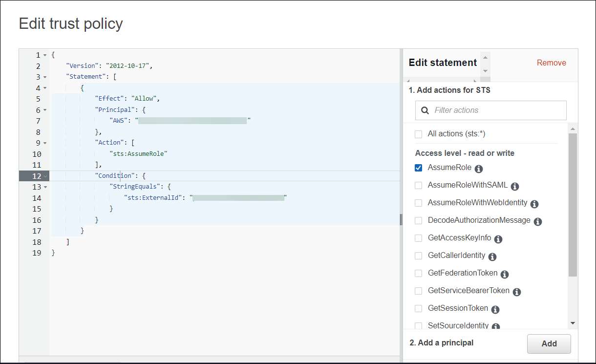Open info icon next to GetServiceBearerToken

[x=517, y=292]
